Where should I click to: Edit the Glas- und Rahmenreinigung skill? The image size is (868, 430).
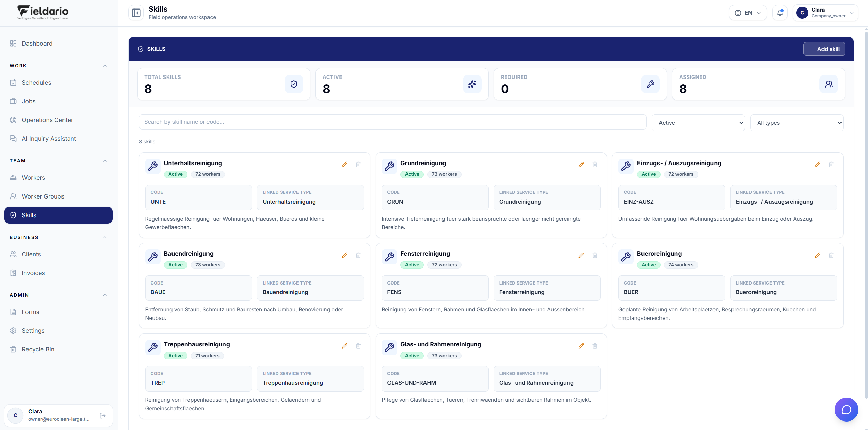pos(581,346)
